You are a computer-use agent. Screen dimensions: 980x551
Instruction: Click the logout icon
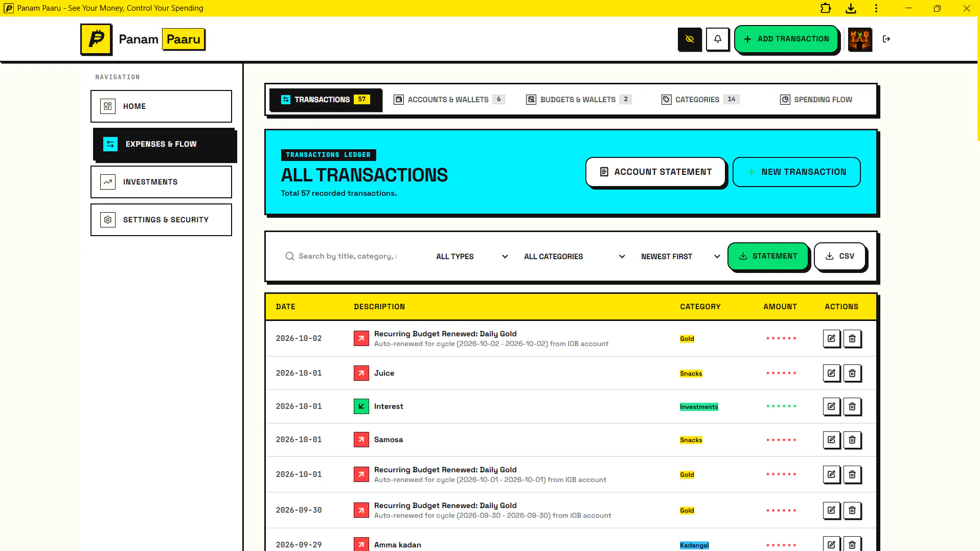tap(886, 39)
